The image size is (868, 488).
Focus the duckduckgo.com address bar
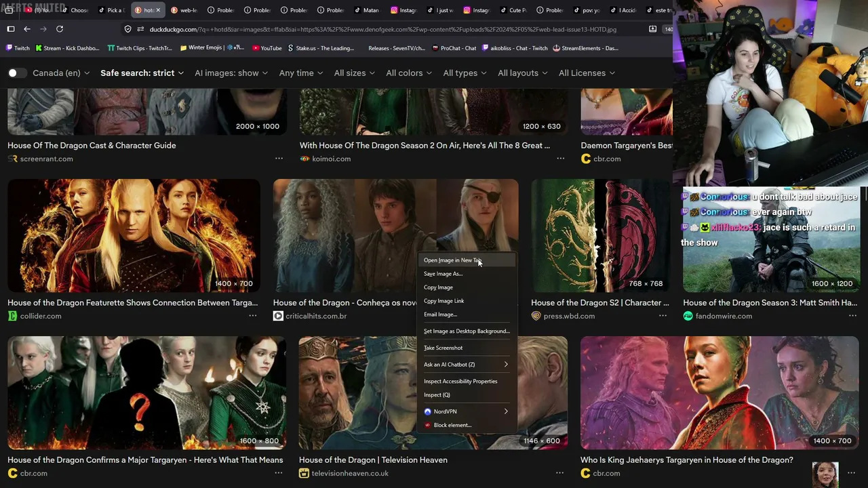[x=382, y=29]
